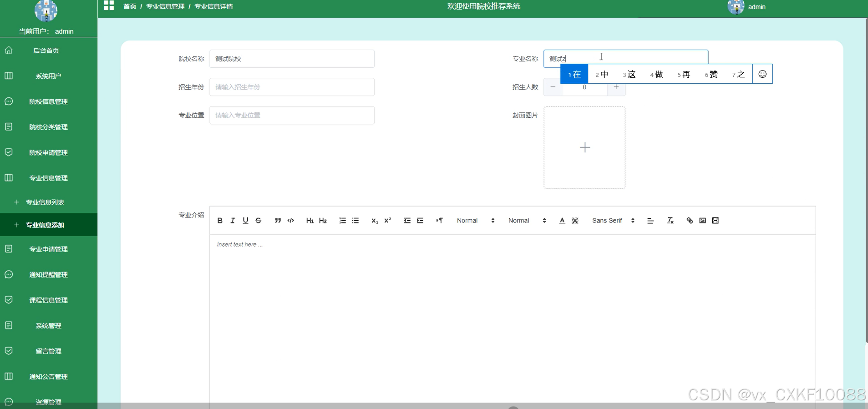This screenshot has width=868, height=409.
Task: Go to 首页 via breadcrumb
Action: point(130,6)
